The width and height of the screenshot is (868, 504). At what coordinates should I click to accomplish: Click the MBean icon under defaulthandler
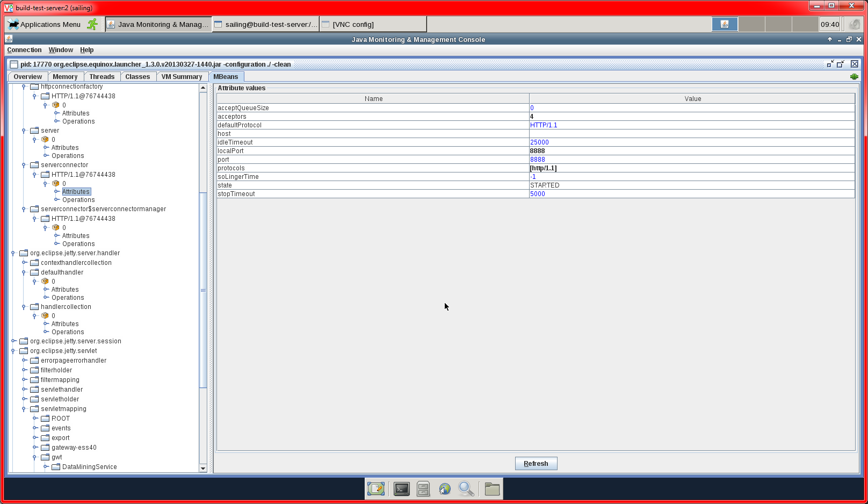click(x=45, y=281)
